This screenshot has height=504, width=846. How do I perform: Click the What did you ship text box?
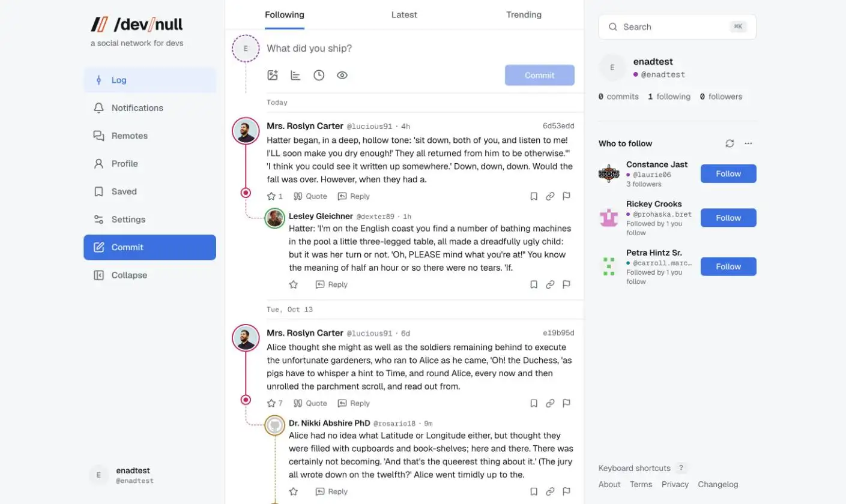[x=420, y=48]
